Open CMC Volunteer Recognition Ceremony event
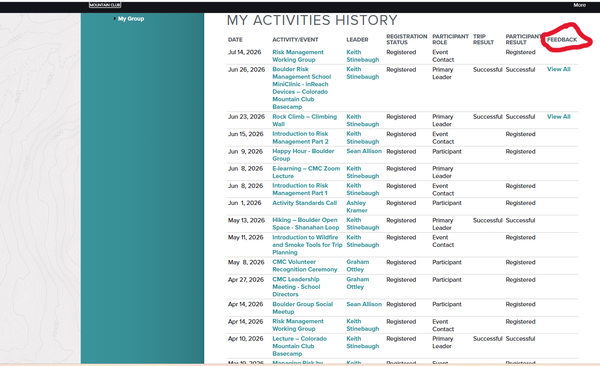The height and width of the screenshot is (366, 600). click(x=305, y=266)
